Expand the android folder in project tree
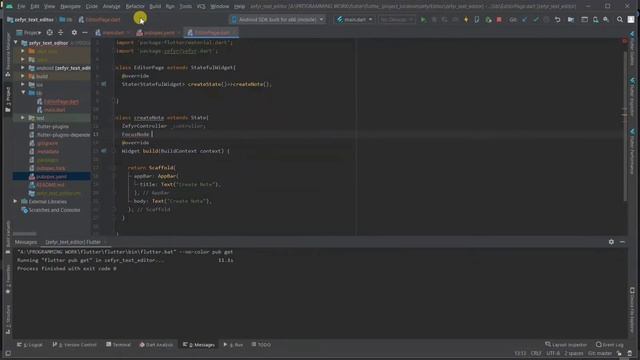This screenshot has width=640, height=360. (x=23, y=68)
